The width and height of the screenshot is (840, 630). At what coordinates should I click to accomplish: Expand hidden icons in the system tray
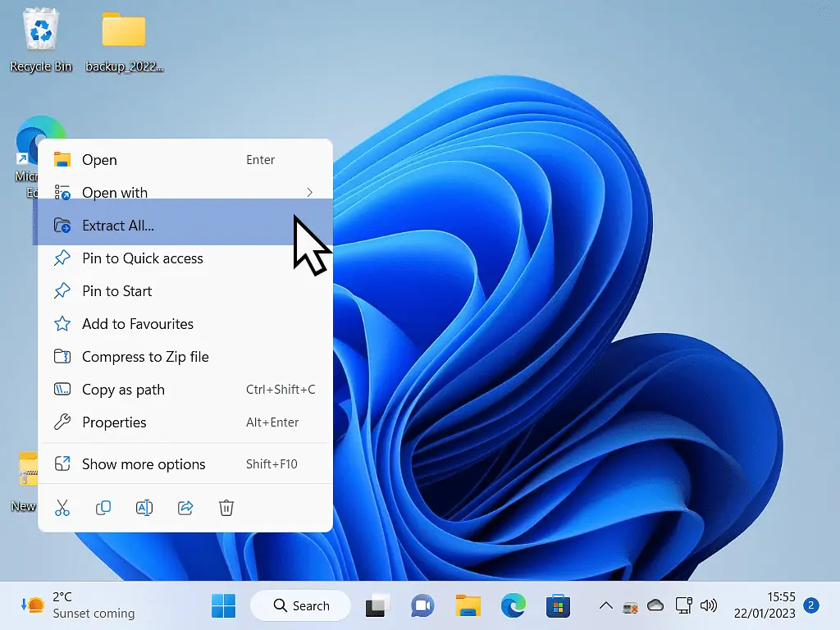coord(605,605)
